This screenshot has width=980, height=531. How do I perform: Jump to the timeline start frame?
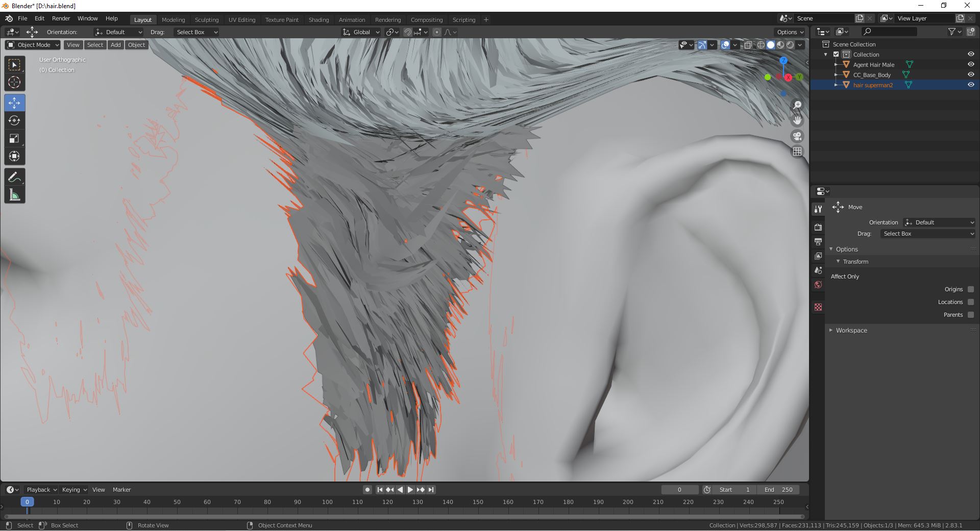click(380, 490)
